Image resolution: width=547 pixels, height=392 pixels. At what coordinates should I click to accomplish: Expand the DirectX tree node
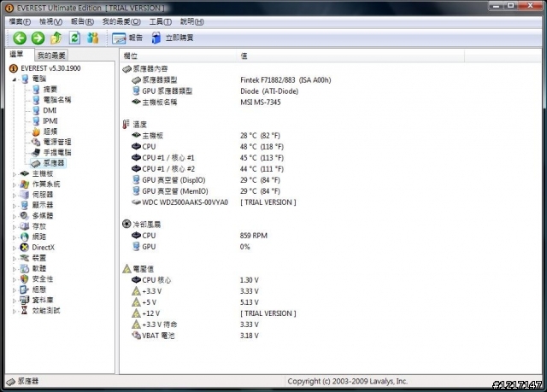click(15, 248)
